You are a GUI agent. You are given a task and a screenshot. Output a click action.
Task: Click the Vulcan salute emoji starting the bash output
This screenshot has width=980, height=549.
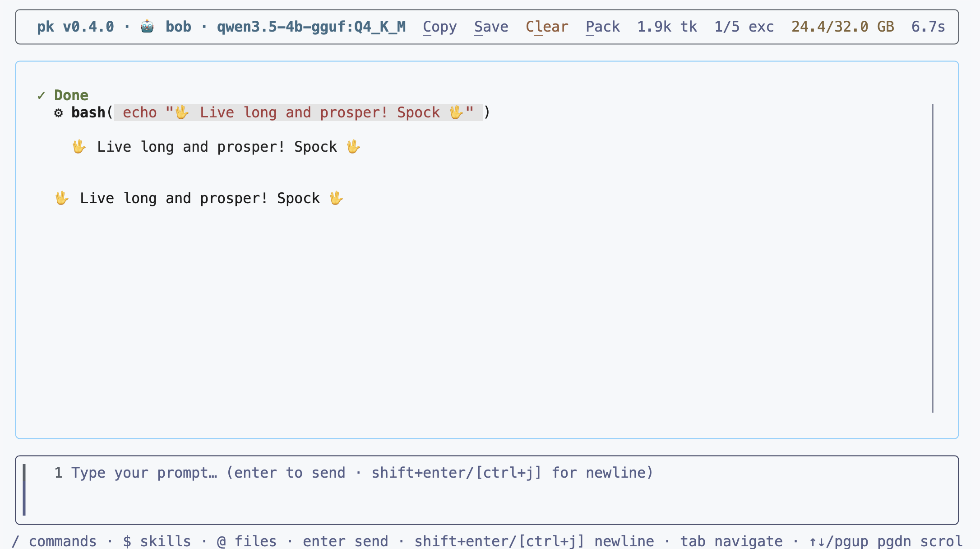[x=79, y=147]
